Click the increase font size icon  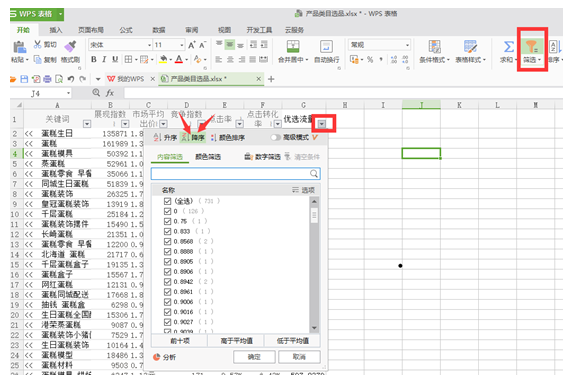pos(191,45)
